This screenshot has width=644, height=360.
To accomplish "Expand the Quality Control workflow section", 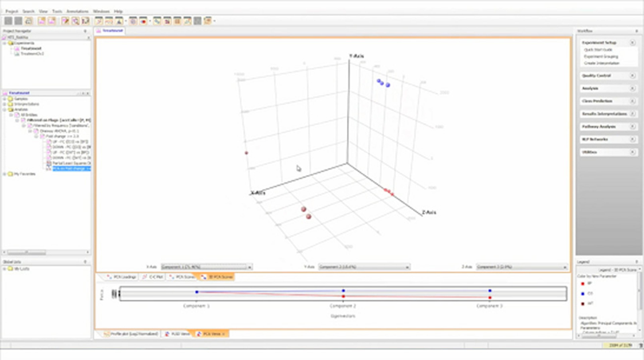I will [632, 76].
